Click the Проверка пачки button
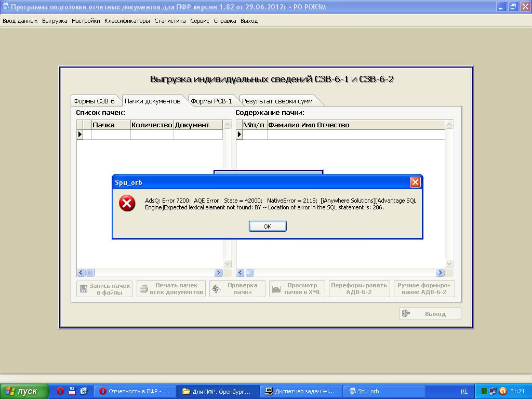532x399 pixels. (x=237, y=289)
